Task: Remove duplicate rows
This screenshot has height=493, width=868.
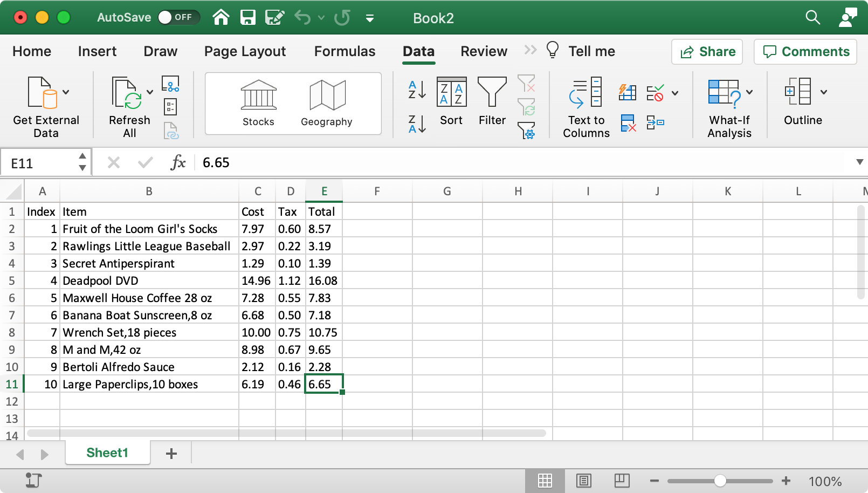Action: [627, 123]
